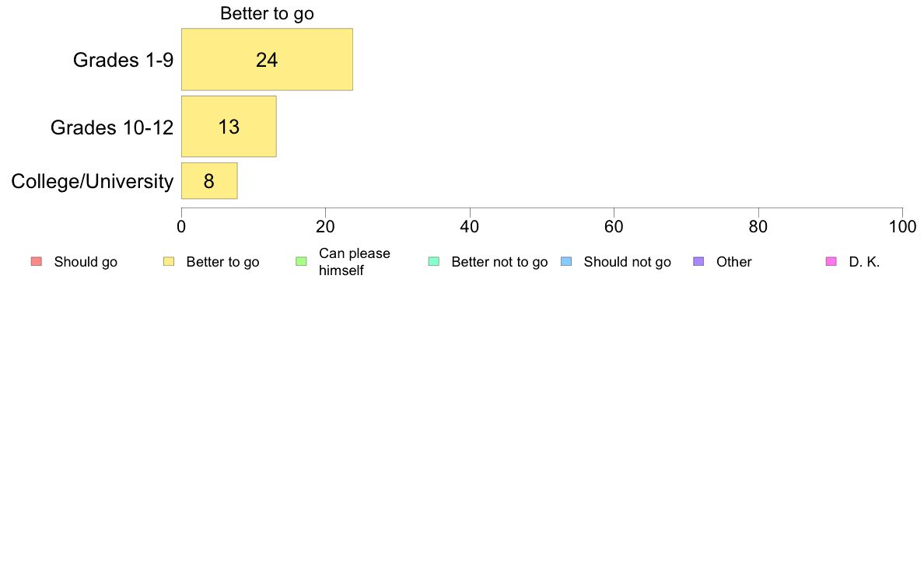The height and width of the screenshot is (572, 924).
Task: Toggle the Should not go legend swatch
Action: [x=566, y=262]
